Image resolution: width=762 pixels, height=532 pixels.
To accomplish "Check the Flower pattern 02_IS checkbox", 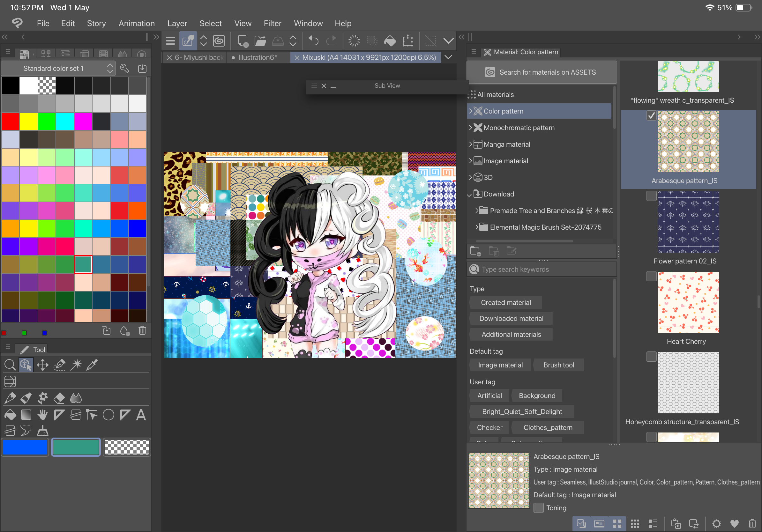I will (651, 196).
